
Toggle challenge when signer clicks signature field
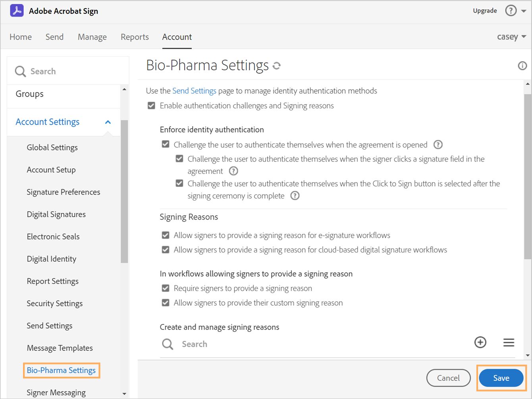coord(179,158)
